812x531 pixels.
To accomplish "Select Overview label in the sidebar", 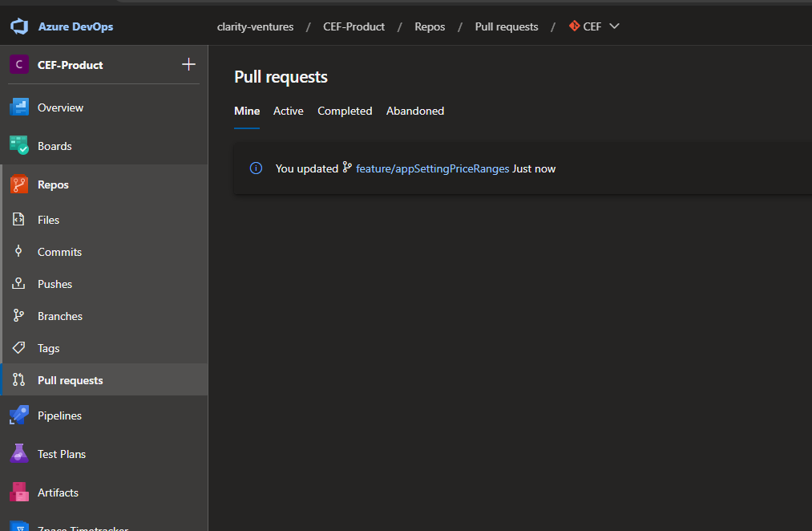I will [60, 107].
